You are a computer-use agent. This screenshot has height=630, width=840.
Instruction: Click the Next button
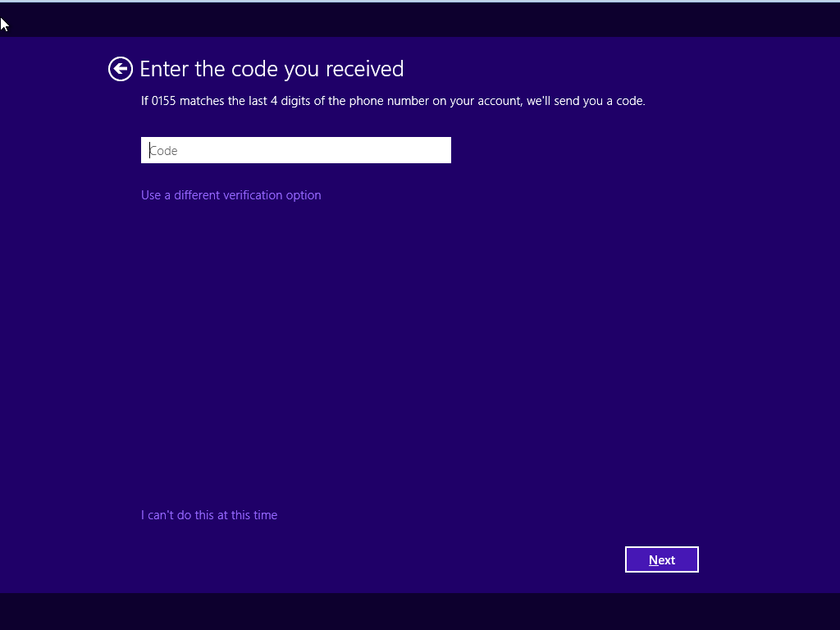coord(662,559)
